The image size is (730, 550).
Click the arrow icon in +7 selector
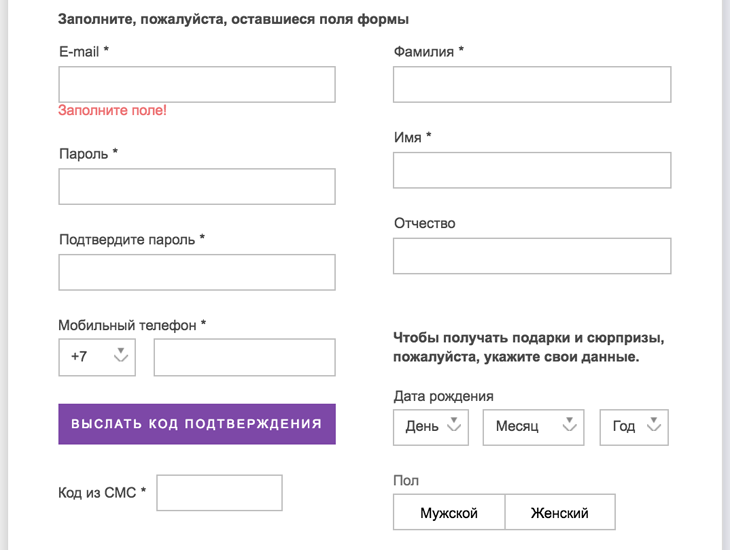click(x=121, y=355)
